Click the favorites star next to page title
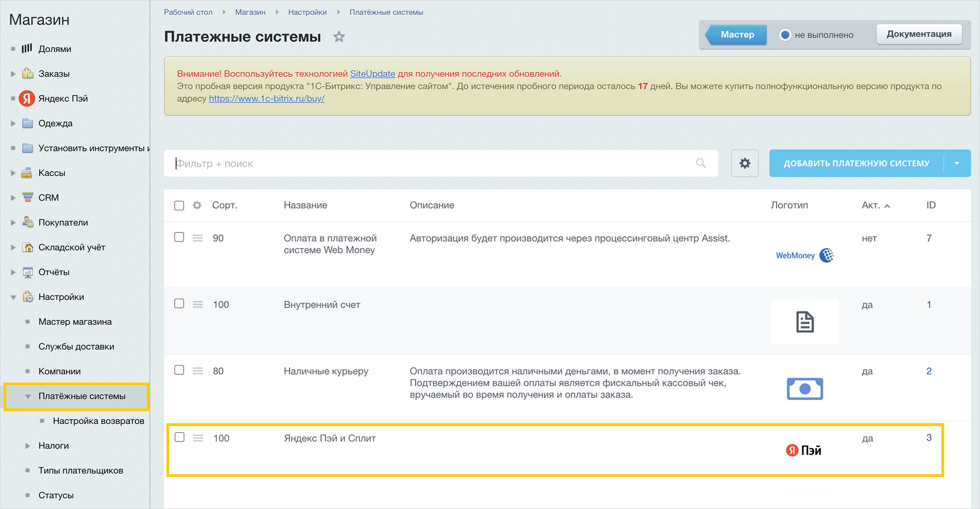Screen dimensions: 980x509 (339, 37)
